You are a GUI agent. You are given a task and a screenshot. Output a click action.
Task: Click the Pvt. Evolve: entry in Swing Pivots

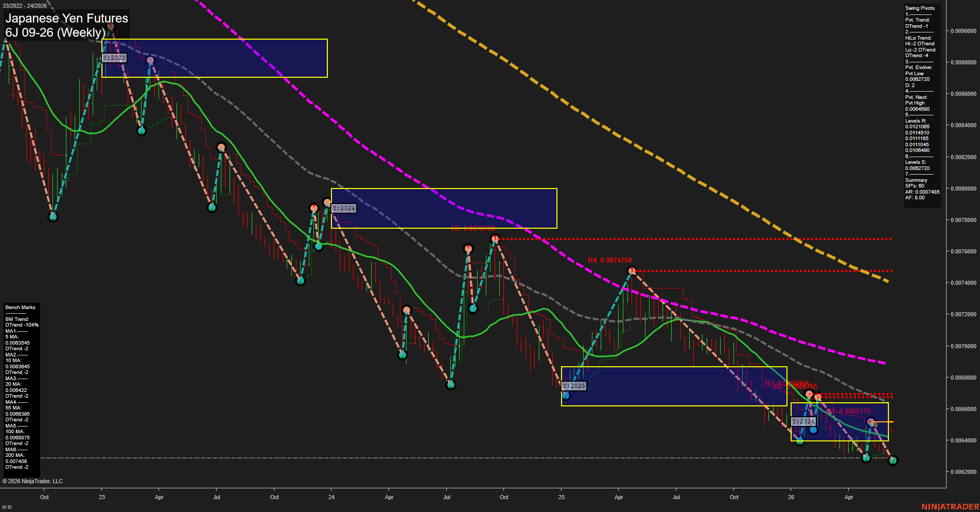coord(919,67)
